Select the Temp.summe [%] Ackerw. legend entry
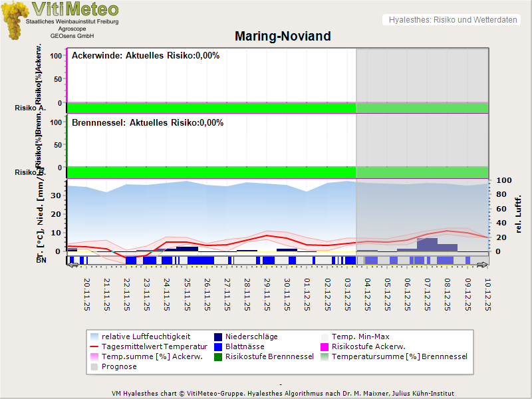532x399 pixels. tap(145, 356)
